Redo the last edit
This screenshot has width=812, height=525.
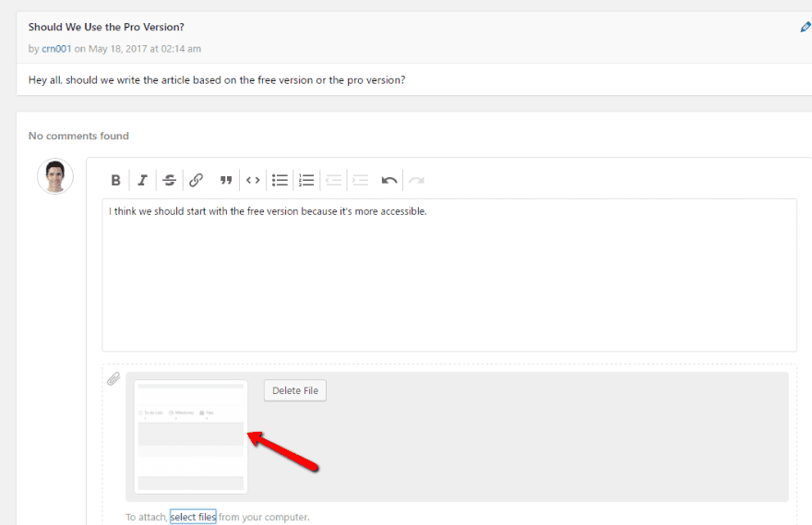coord(416,180)
